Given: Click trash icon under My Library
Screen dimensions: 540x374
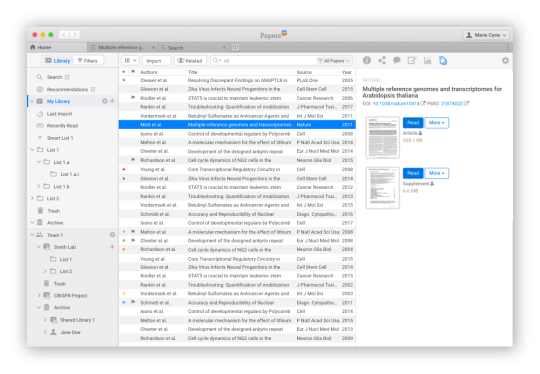Looking at the screenshot, I should (x=40, y=210).
